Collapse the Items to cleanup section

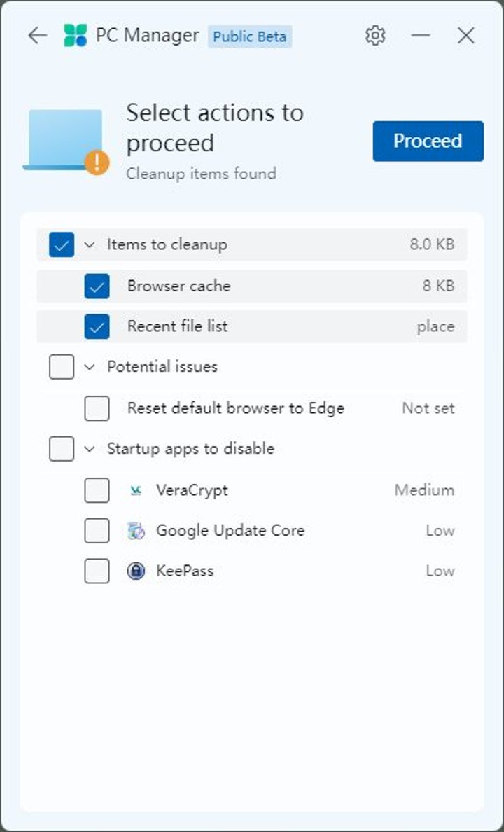pyautogui.click(x=89, y=244)
